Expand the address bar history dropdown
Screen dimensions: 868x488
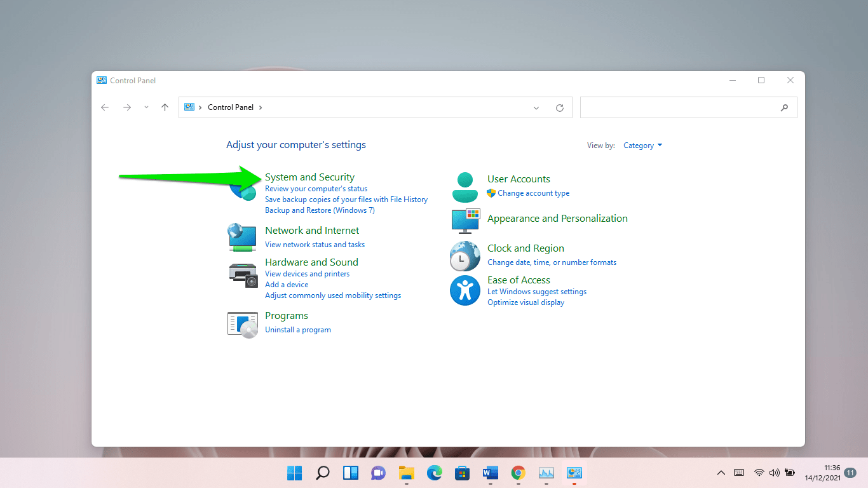536,108
